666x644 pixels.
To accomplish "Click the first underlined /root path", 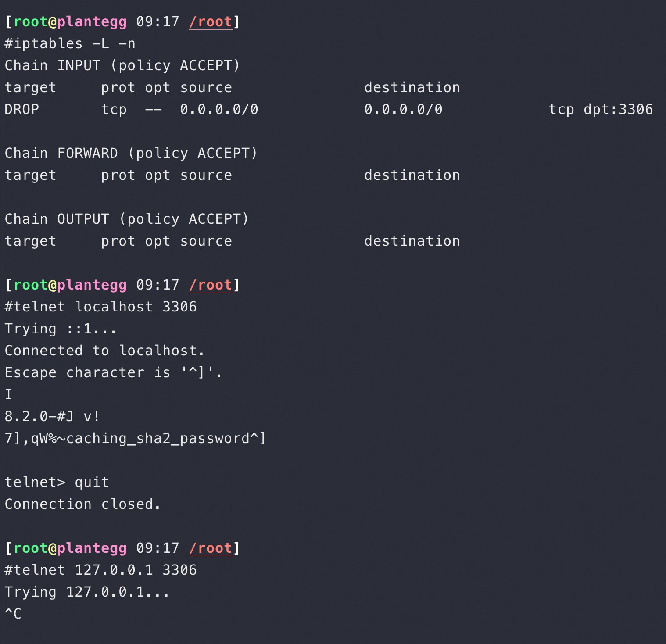I will (x=211, y=21).
